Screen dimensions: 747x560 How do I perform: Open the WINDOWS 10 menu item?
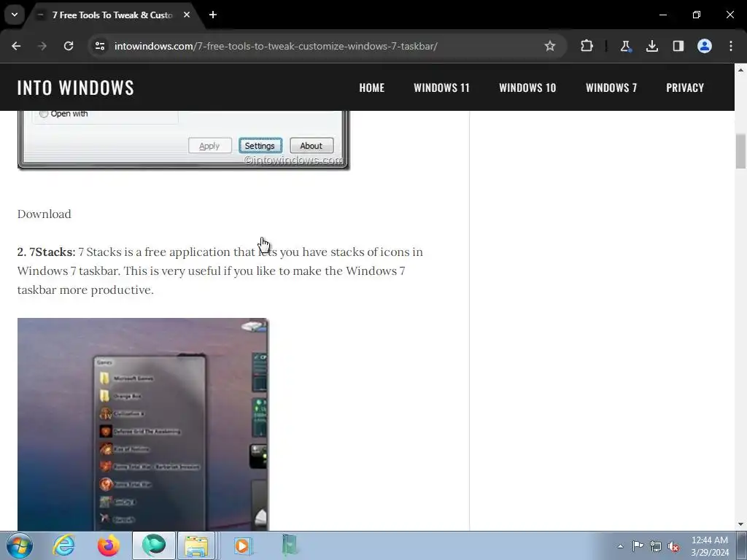pos(527,87)
